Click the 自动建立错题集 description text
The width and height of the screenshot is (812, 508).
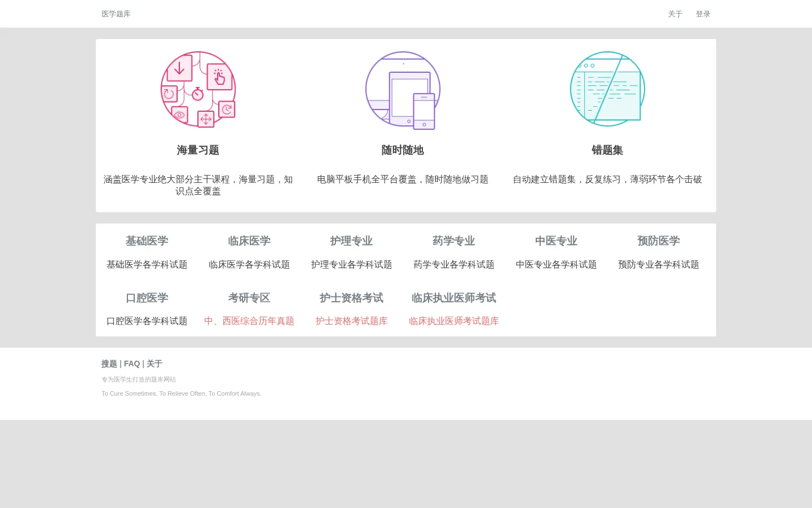pos(607,179)
